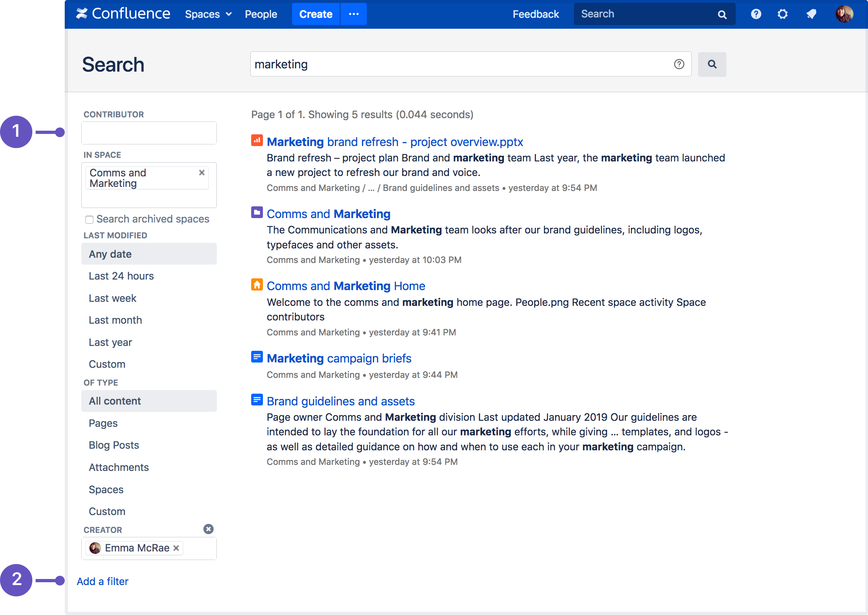Click the Contributor input field
868x615 pixels.
(x=149, y=132)
